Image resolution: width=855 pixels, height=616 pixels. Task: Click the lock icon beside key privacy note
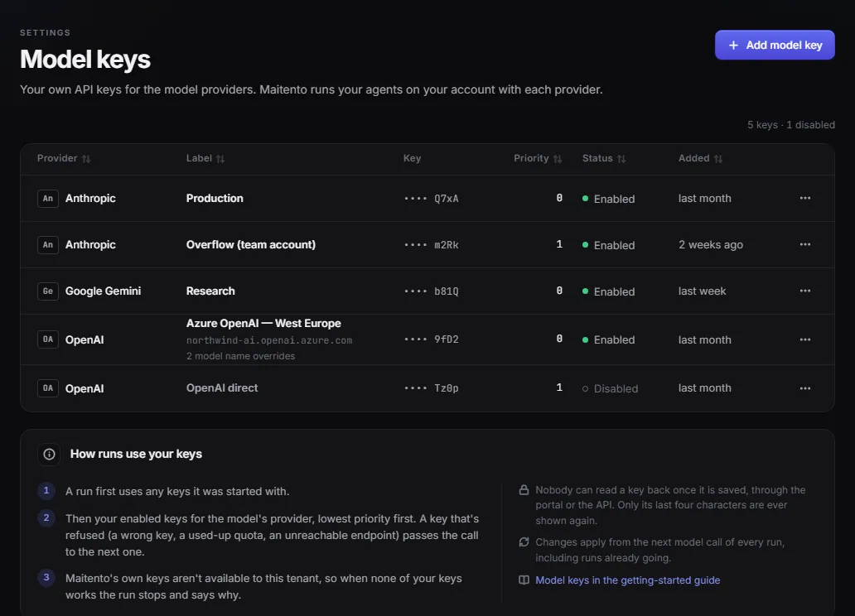coord(524,489)
